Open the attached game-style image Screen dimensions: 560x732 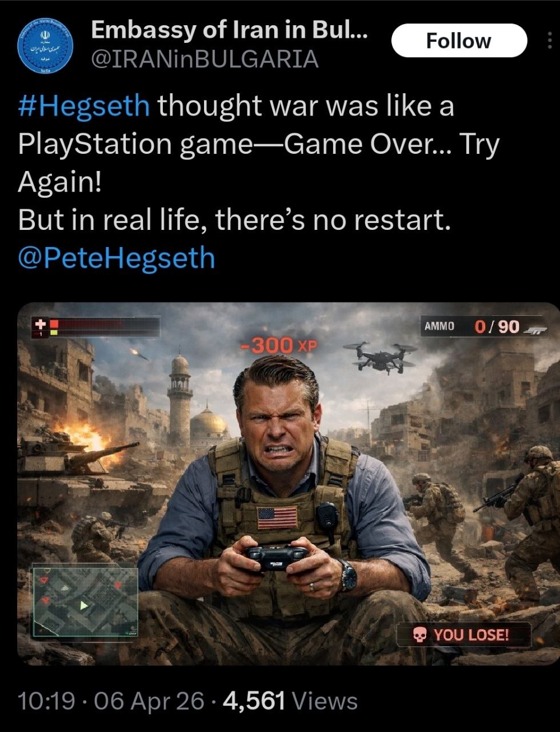[288, 484]
